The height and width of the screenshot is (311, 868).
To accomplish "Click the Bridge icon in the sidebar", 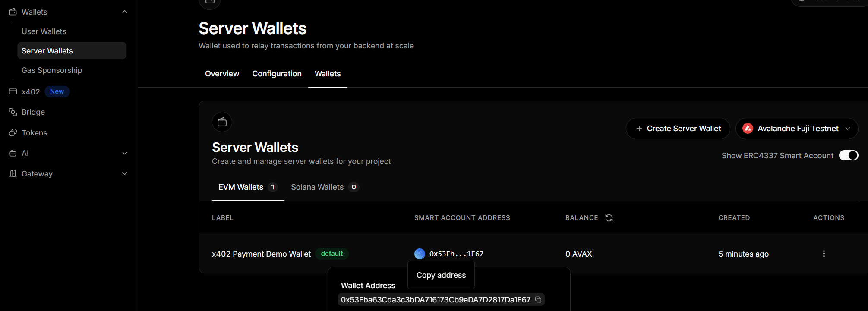I will tap(12, 112).
